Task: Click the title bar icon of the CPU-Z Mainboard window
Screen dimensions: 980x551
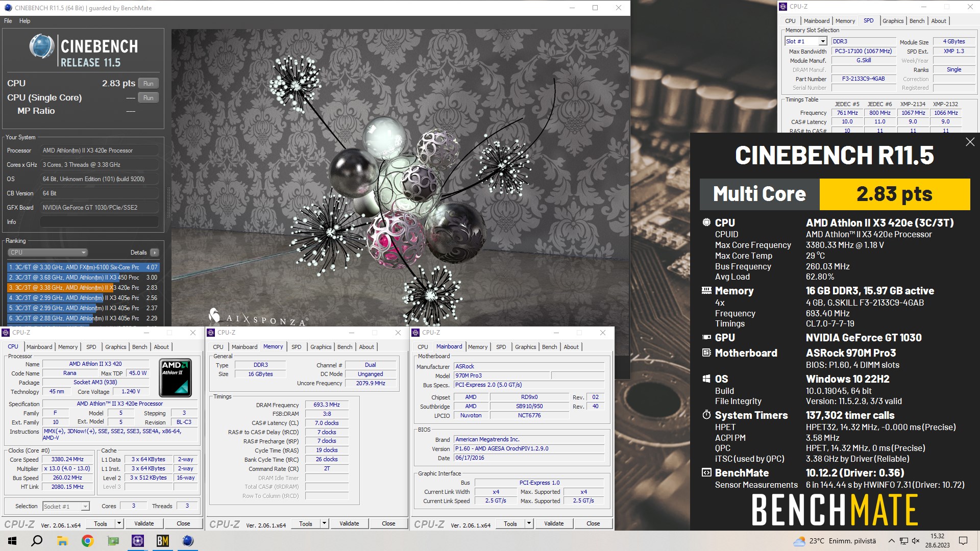Action: coord(415,333)
